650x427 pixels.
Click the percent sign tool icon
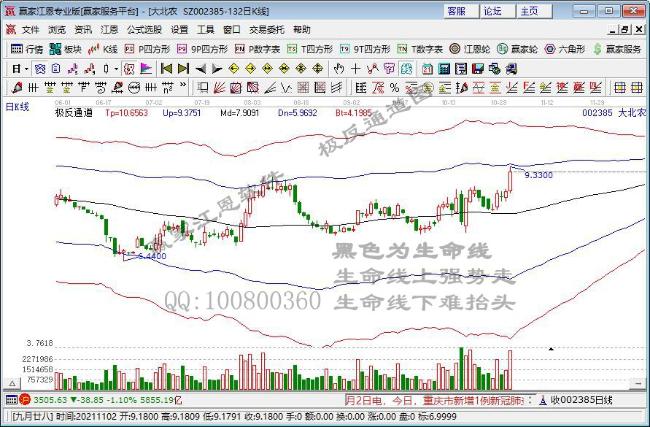(394, 87)
